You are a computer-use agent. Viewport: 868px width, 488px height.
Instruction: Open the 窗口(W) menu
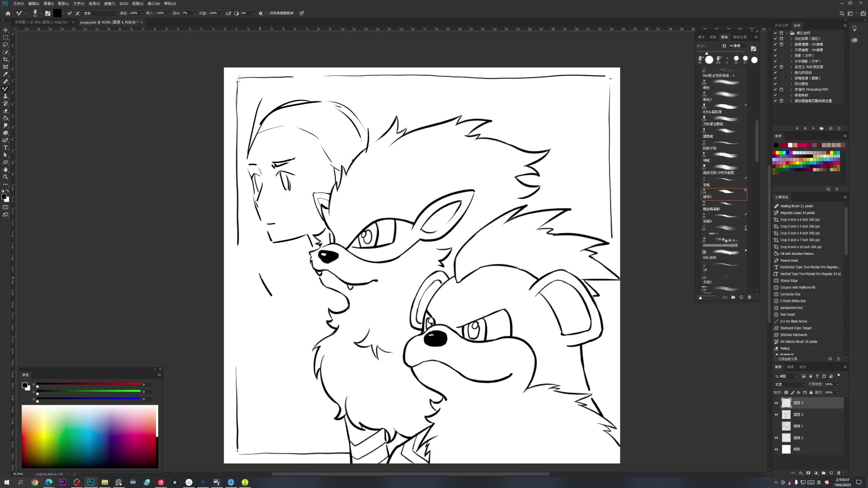(154, 4)
